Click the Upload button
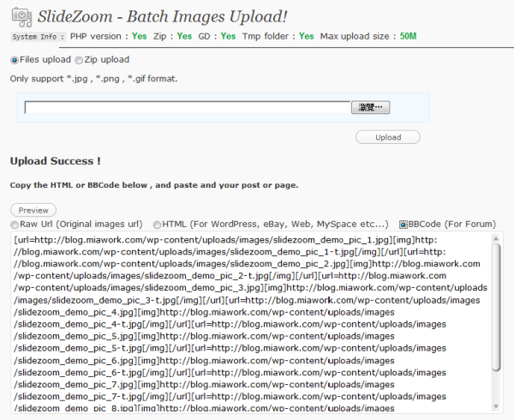This screenshot has width=514, height=420. [388, 137]
